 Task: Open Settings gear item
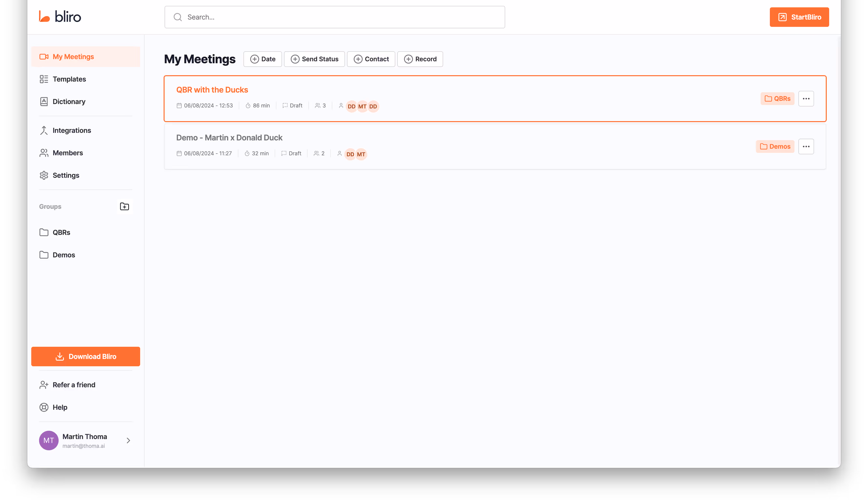click(x=66, y=175)
